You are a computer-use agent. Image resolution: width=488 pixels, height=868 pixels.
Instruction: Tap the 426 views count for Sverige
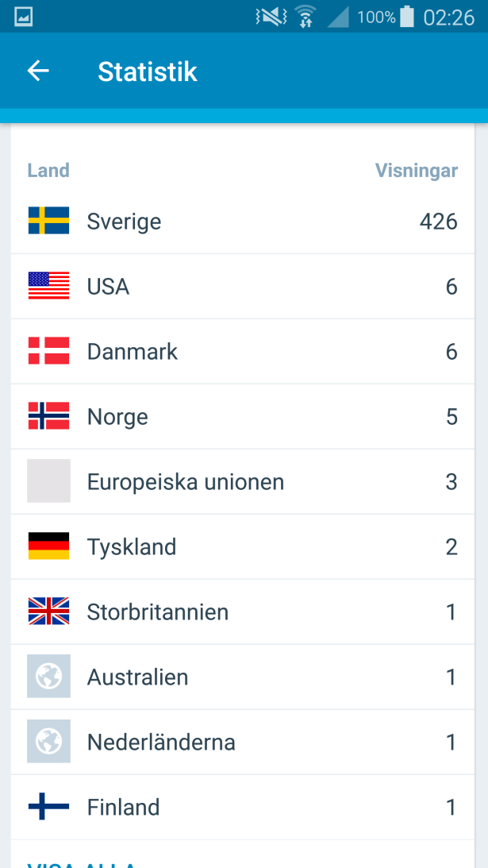coord(438,222)
